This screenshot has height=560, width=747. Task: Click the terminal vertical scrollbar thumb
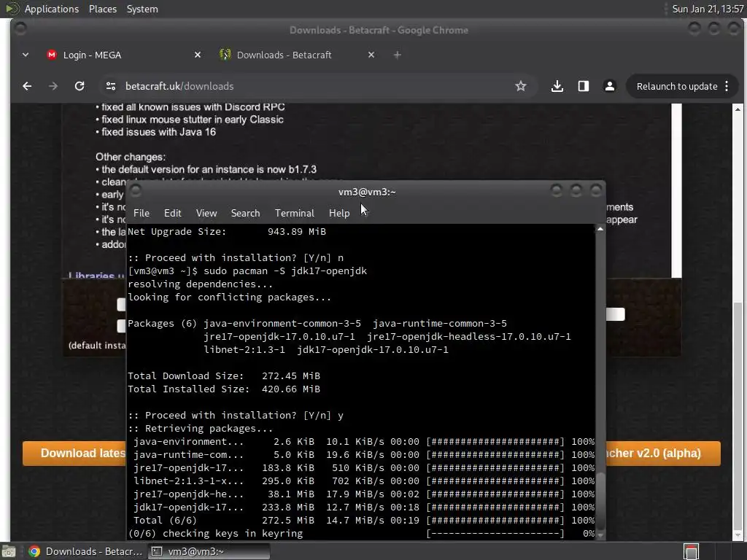[x=600, y=499]
